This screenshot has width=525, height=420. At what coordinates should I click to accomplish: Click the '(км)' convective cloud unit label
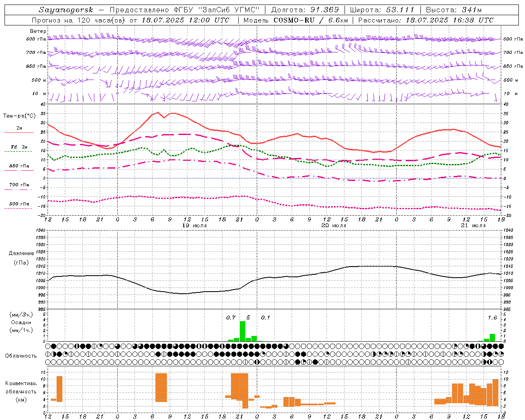click(x=21, y=399)
